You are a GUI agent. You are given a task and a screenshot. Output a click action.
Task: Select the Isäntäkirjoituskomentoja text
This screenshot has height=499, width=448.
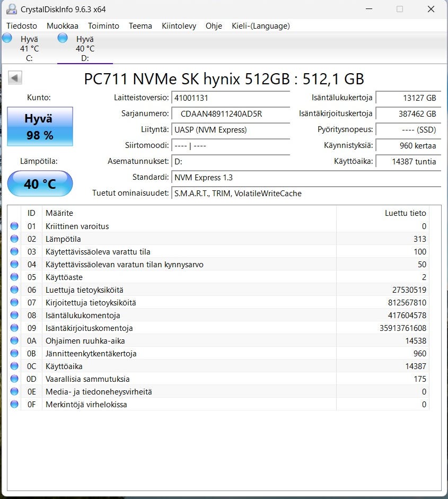[x=89, y=328]
